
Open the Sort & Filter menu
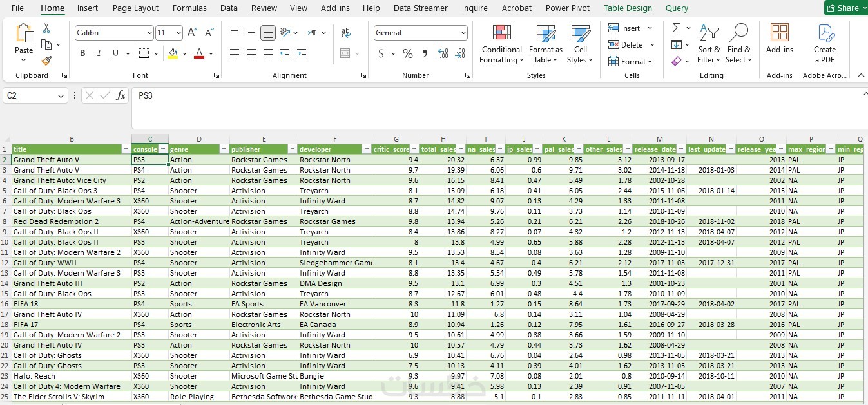click(709, 44)
